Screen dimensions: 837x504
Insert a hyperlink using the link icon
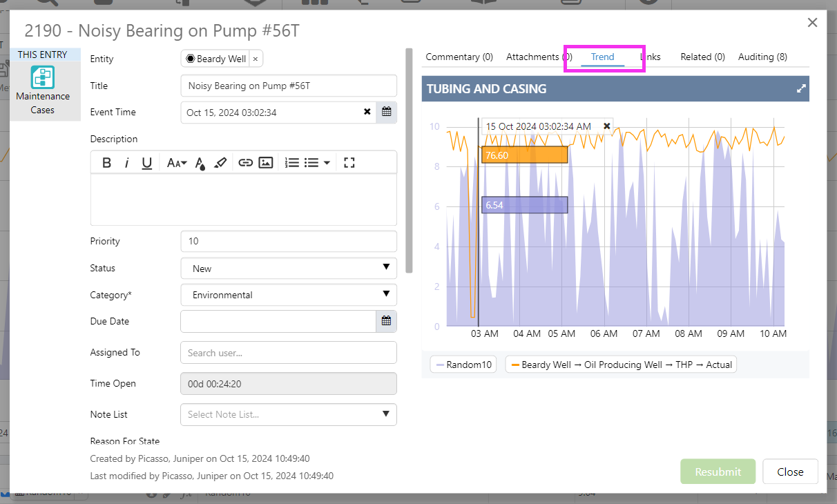[x=245, y=163]
